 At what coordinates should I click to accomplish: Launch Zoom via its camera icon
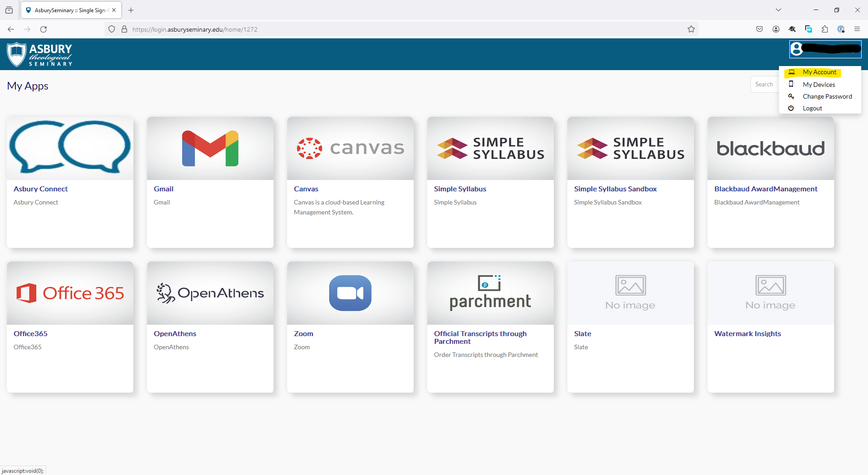tap(350, 293)
